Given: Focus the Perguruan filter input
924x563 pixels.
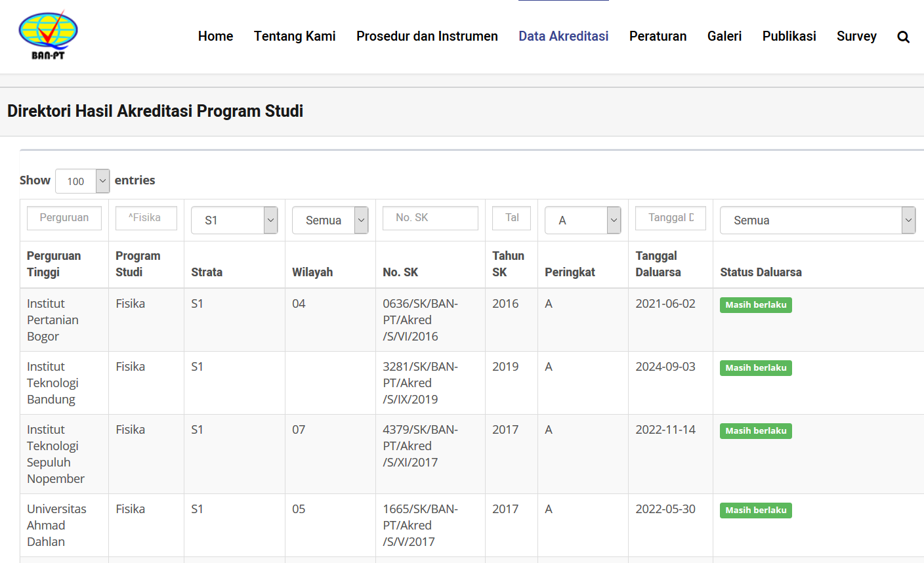Looking at the screenshot, I should pos(64,218).
